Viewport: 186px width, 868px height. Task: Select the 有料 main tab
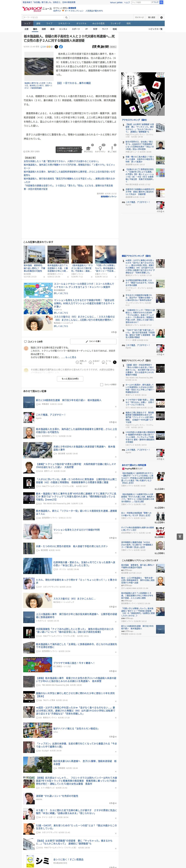tap(129, 23)
